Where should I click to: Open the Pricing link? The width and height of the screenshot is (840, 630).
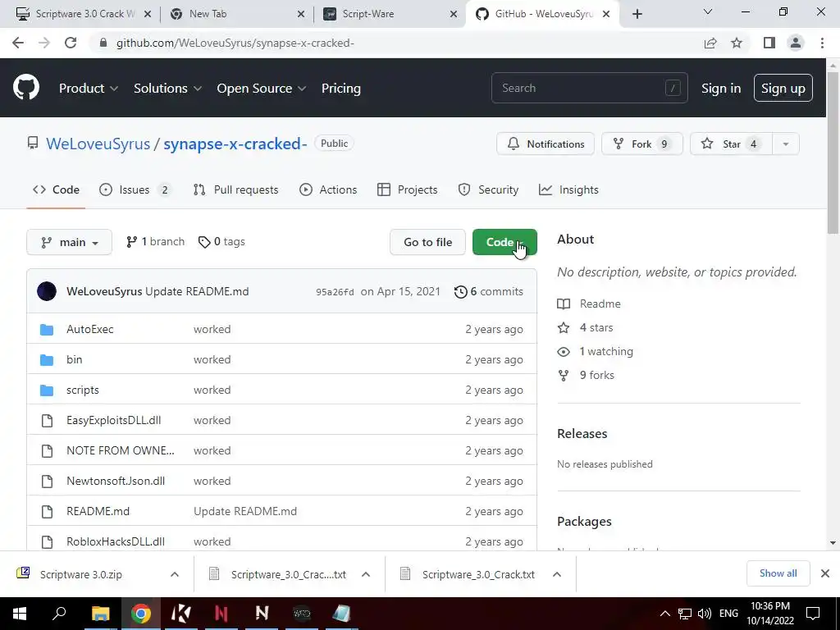pyautogui.click(x=340, y=89)
